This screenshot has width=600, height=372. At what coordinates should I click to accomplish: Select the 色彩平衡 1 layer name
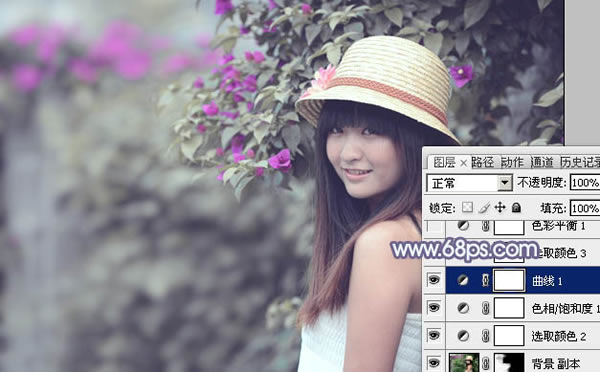(558, 226)
